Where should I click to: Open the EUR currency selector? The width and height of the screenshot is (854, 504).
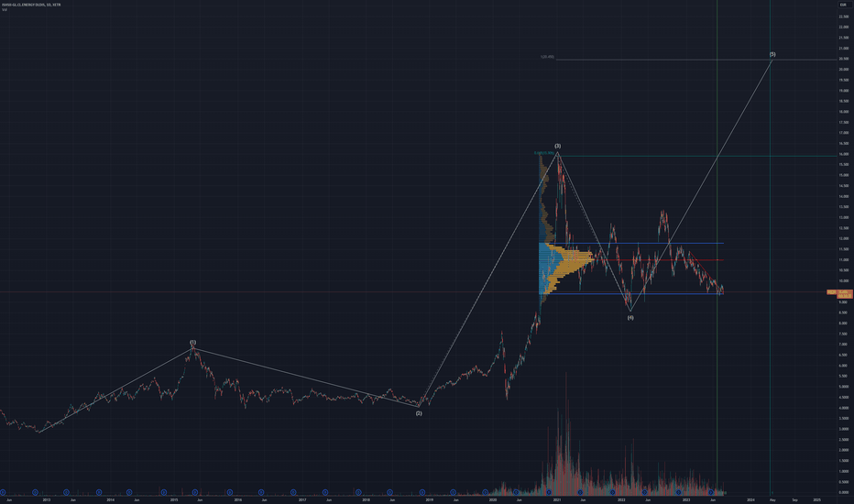pos(843,5)
